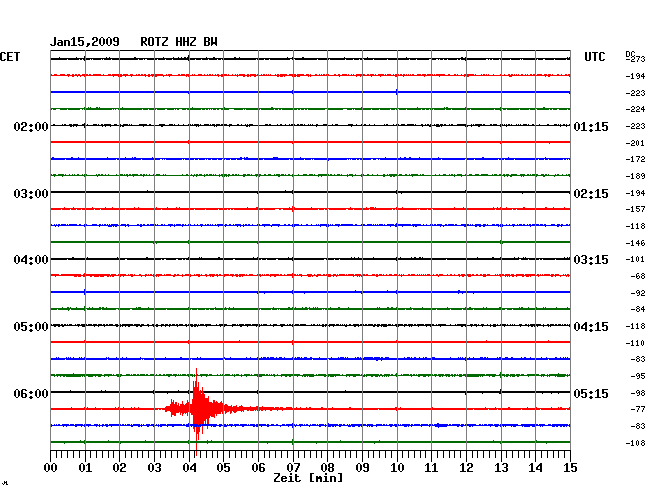Select the DC value -201
This screenshot has width=650, height=494.
(x=635, y=143)
